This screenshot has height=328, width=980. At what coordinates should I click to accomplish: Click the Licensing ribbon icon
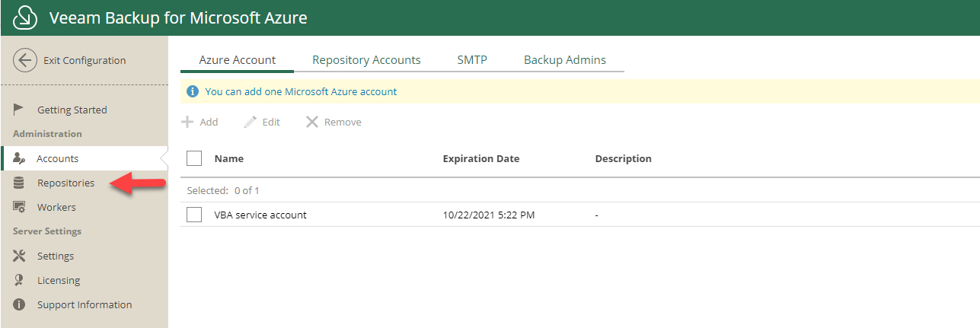pos(20,280)
